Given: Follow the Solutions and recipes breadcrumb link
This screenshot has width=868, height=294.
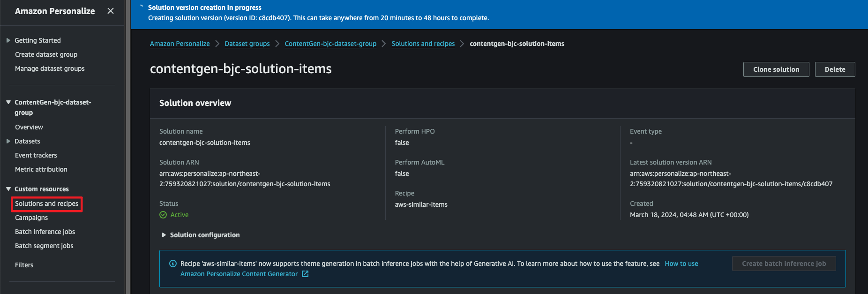Looking at the screenshot, I should (x=423, y=44).
